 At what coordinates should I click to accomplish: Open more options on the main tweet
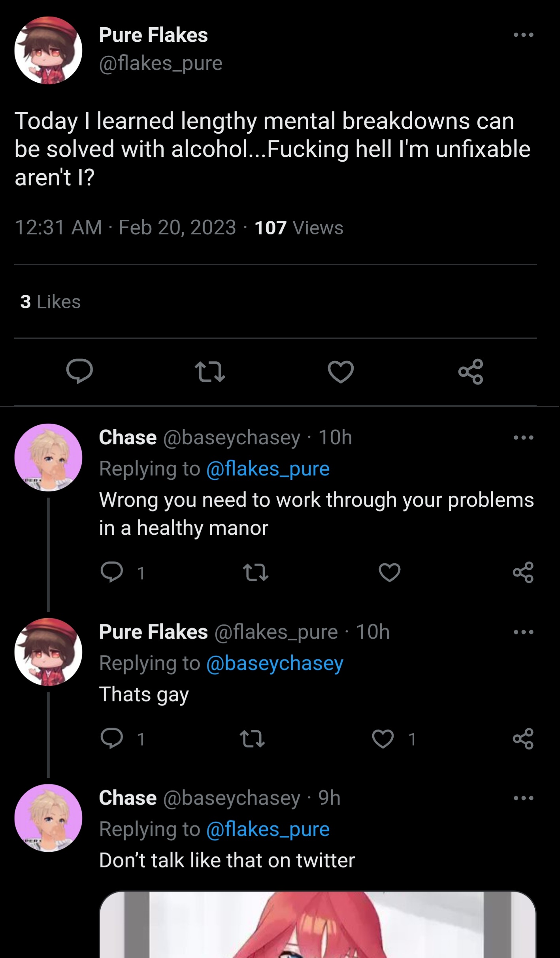click(x=523, y=35)
